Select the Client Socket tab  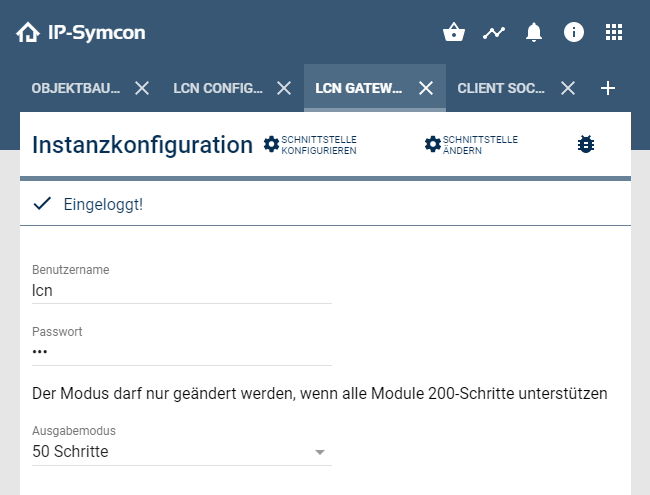501,88
